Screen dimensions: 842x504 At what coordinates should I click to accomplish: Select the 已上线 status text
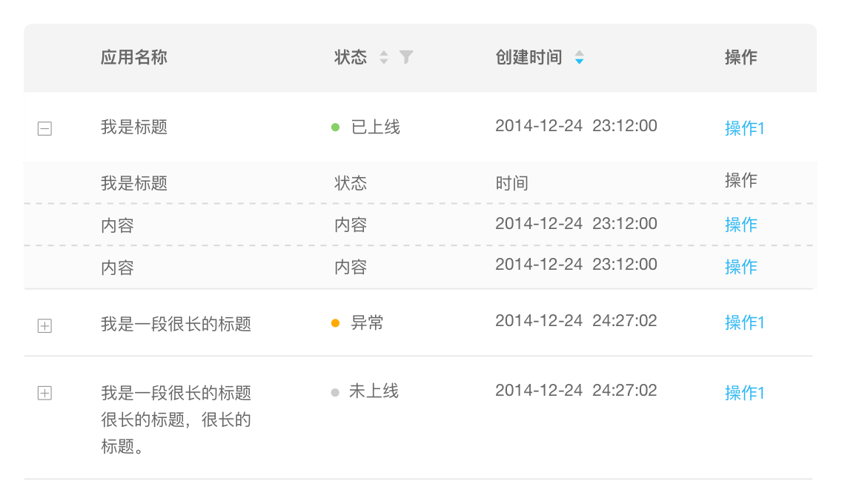click(376, 127)
